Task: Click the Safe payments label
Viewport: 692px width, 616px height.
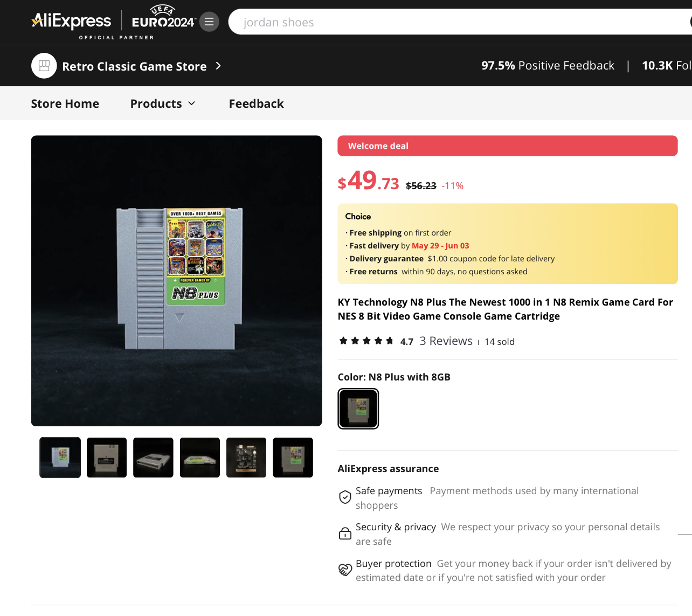Action: coord(389,491)
